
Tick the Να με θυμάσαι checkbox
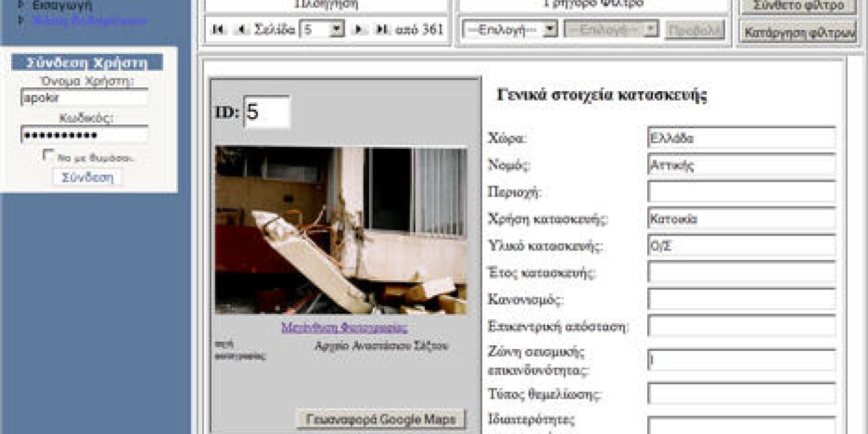(48, 156)
